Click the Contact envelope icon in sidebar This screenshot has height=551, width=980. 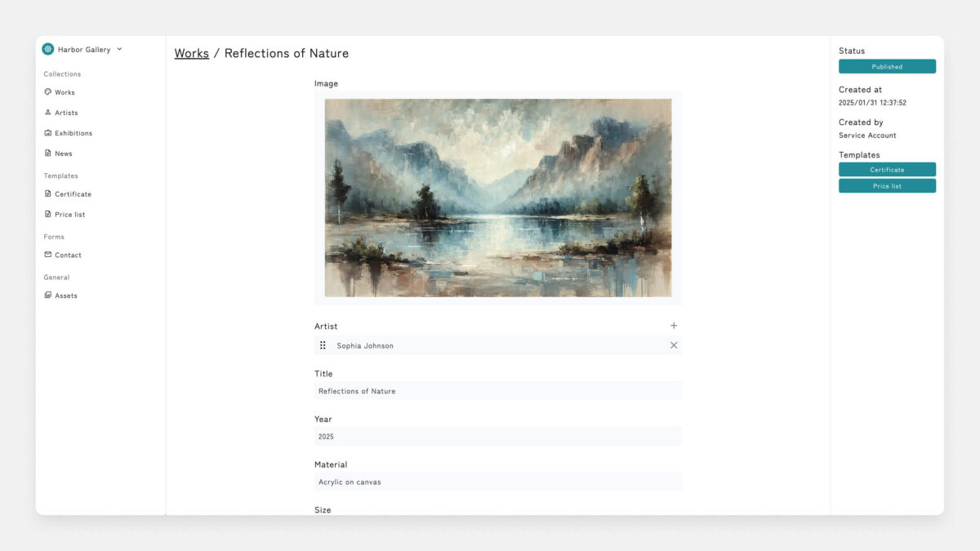point(47,254)
